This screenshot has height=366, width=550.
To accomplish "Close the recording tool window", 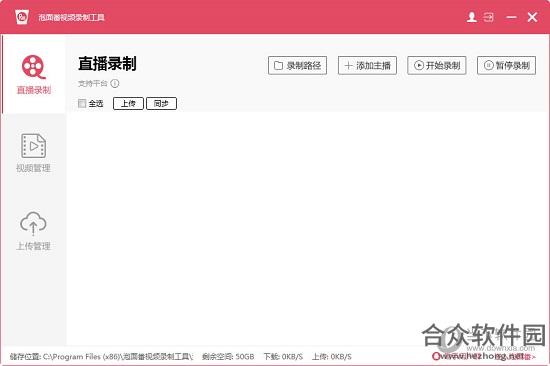I will pyautogui.click(x=532, y=17).
